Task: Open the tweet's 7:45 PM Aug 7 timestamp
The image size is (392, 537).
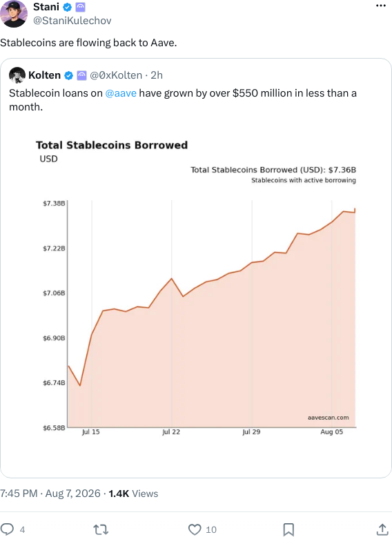Action: point(50,494)
